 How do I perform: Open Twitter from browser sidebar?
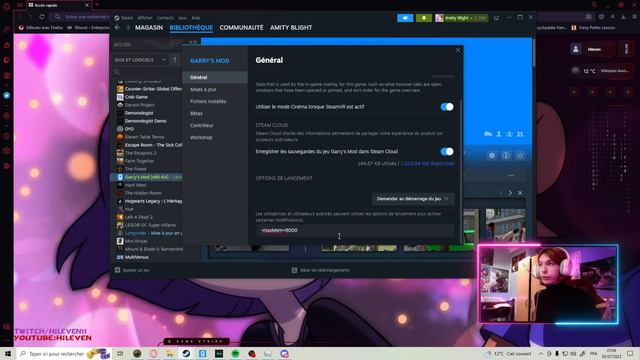click(7, 95)
